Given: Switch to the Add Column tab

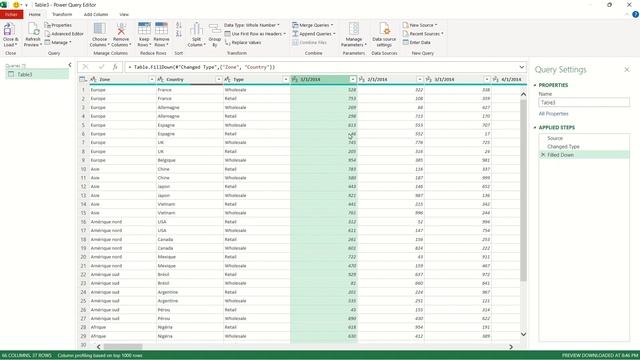Looking at the screenshot, I should 96,15.
